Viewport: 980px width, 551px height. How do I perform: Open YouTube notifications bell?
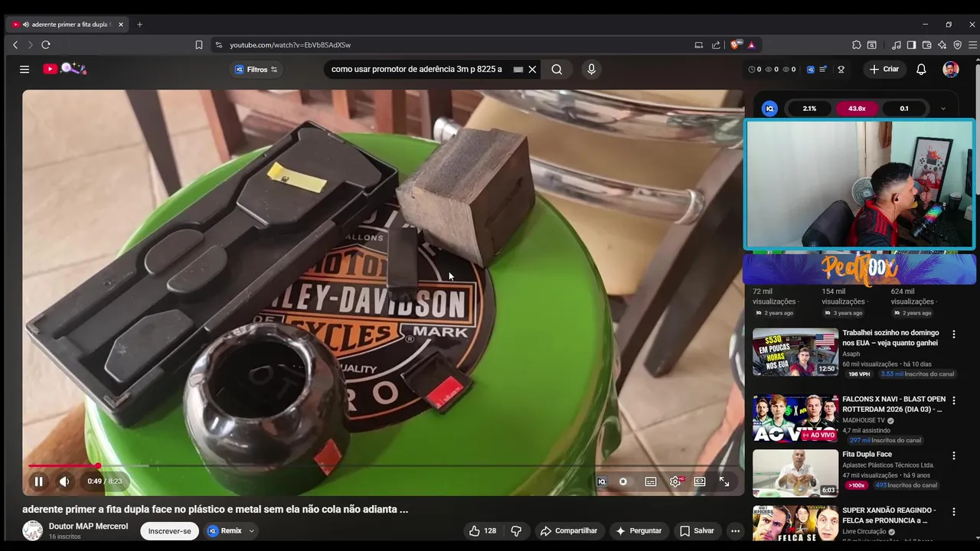[921, 69]
